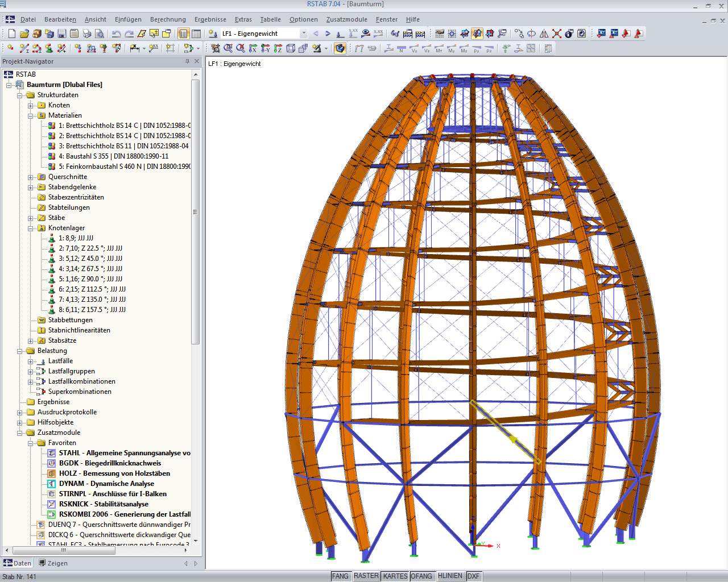Image resolution: width=728 pixels, height=582 pixels.
Task: Toggle the project navigator panel button
Action: tap(183, 34)
